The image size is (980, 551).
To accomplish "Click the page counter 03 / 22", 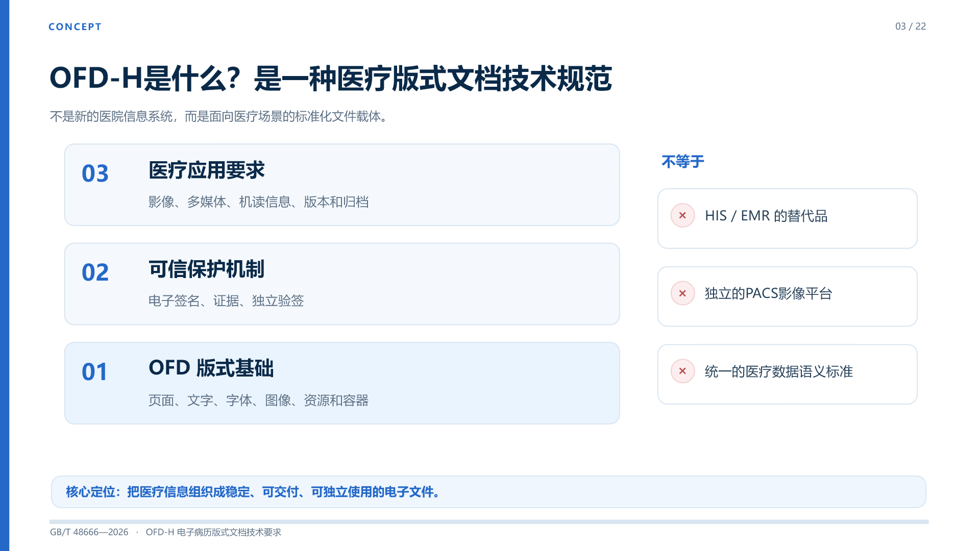I will 911,27.
